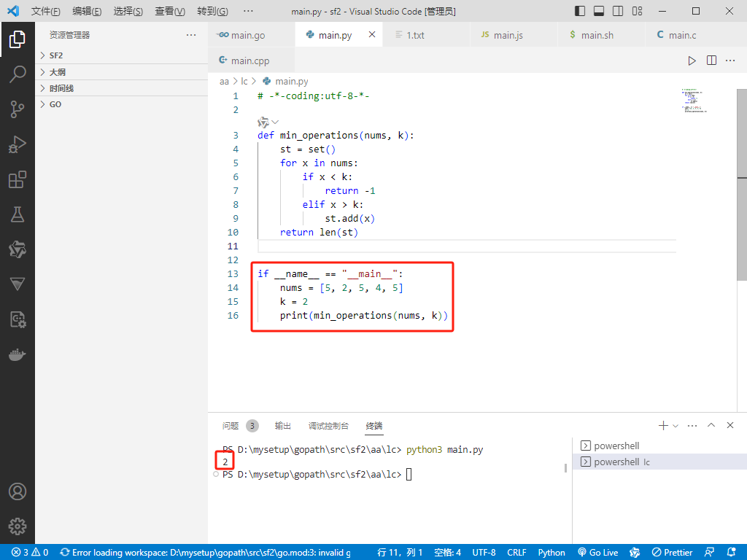Click errors and warnings count in status bar

coord(29,553)
